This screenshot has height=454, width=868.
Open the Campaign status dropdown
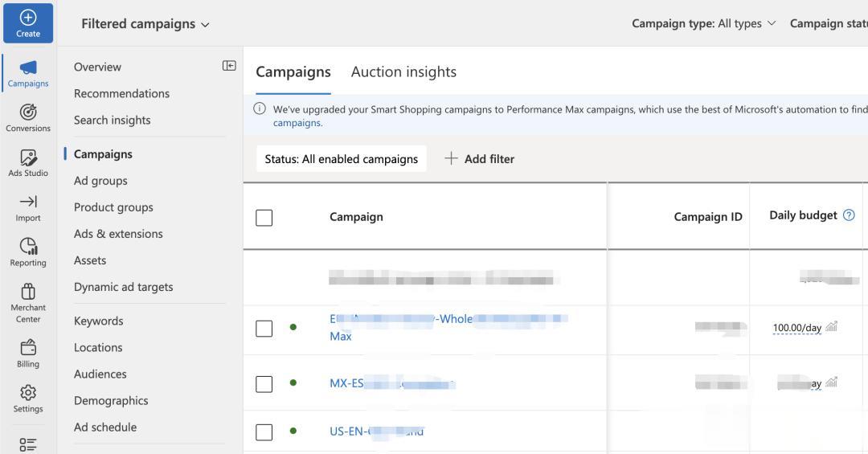pyautogui.click(x=828, y=23)
